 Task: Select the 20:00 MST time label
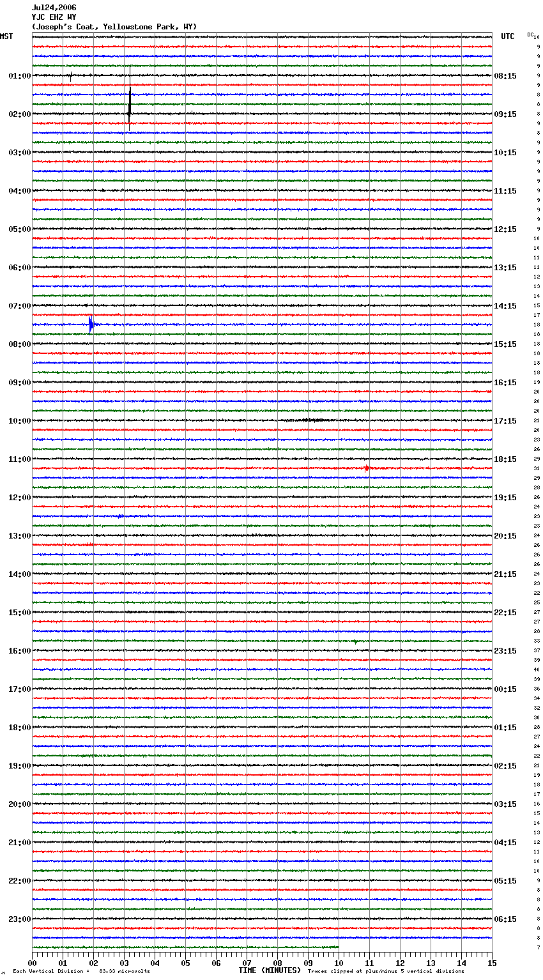(x=20, y=804)
